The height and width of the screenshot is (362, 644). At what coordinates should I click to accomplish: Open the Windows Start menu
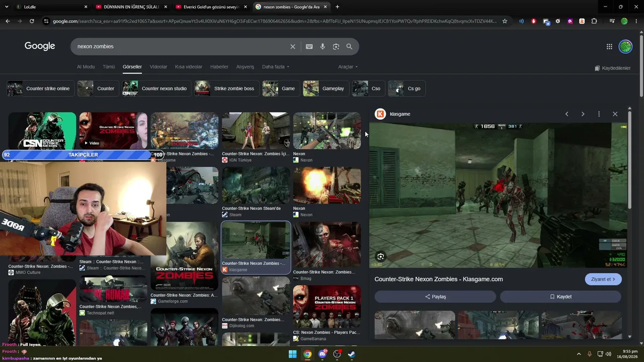(x=292, y=354)
